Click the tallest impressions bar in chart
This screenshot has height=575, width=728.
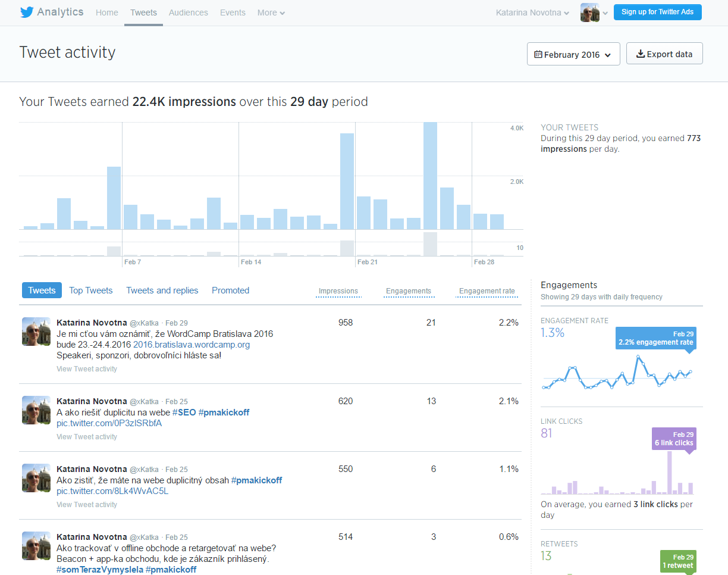[x=430, y=176]
